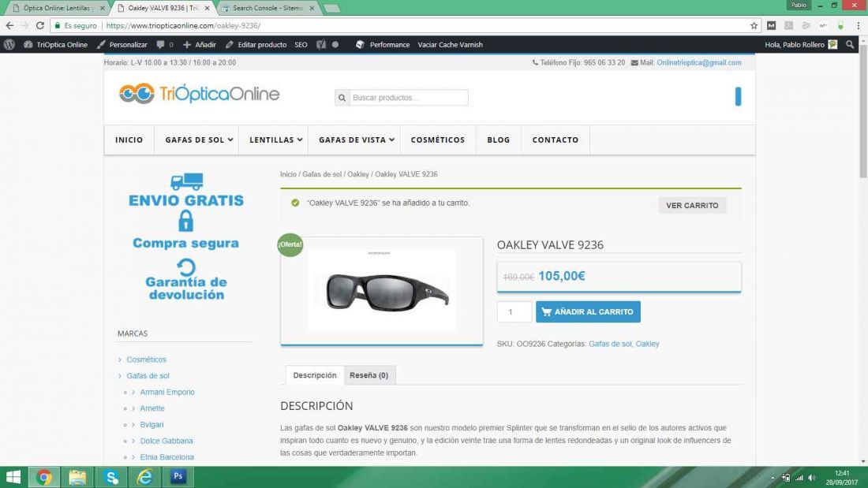Open Gafas de sol category link by SKU
Viewport: 868px width, 488px height.
[610, 344]
